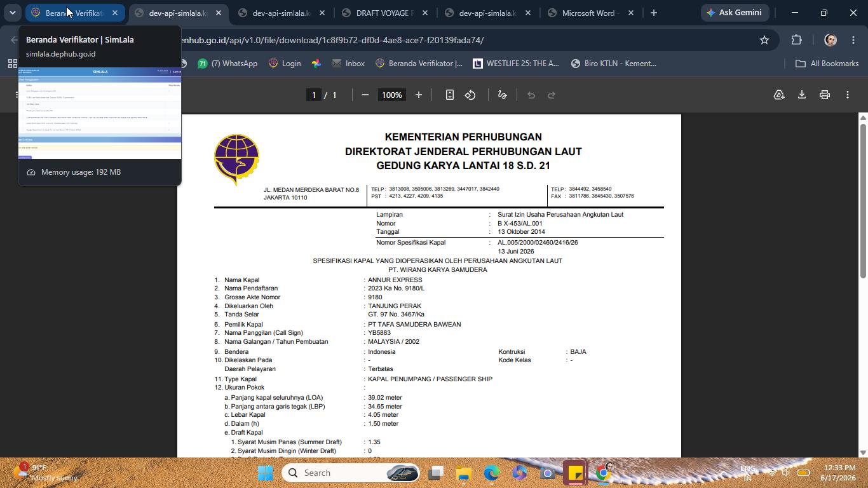Open the taskbar clock showing 12:33 PM
This screenshot has width=868, height=488.
click(x=838, y=473)
